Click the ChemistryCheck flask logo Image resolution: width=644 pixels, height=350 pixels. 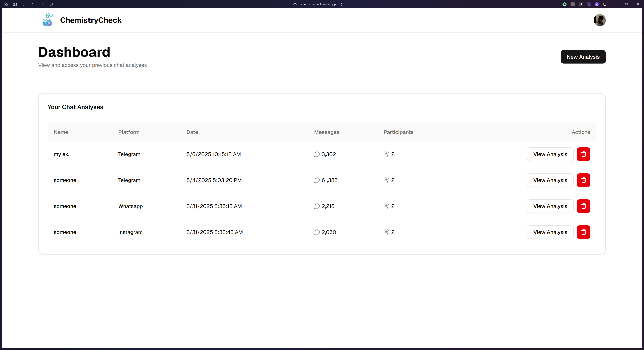tap(47, 20)
